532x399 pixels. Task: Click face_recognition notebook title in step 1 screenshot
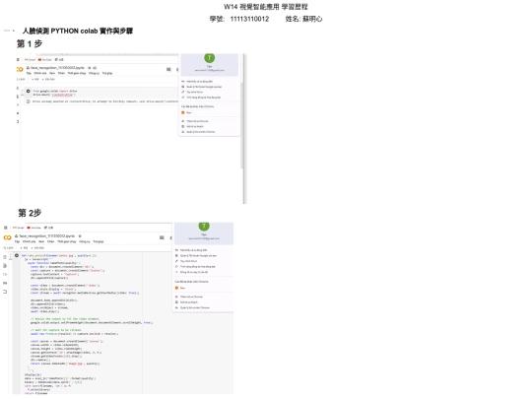pos(58,68)
